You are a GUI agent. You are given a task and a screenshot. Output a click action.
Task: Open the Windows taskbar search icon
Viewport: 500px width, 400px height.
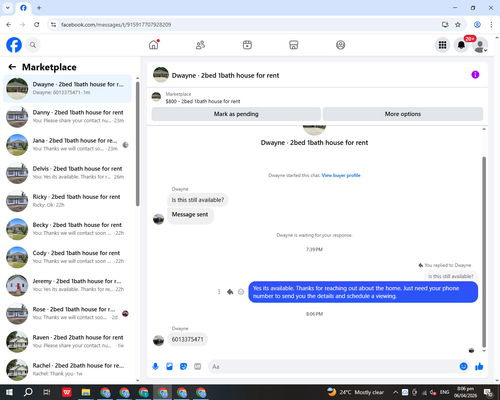(x=28, y=392)
